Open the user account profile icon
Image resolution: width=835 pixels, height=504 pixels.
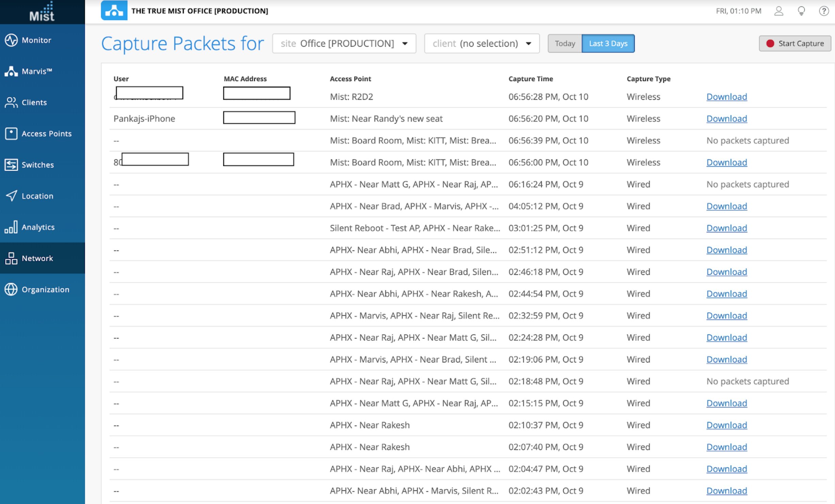(x=778, y=11)
